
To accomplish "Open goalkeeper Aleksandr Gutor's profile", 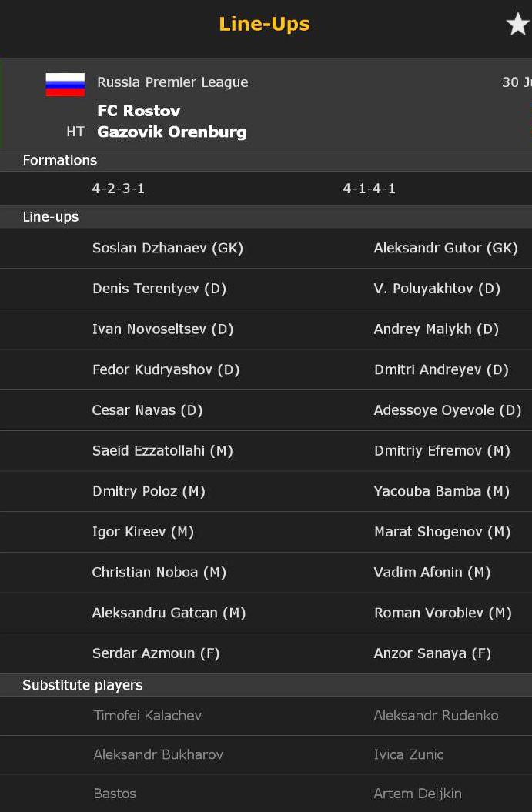I will click(445, 248).
